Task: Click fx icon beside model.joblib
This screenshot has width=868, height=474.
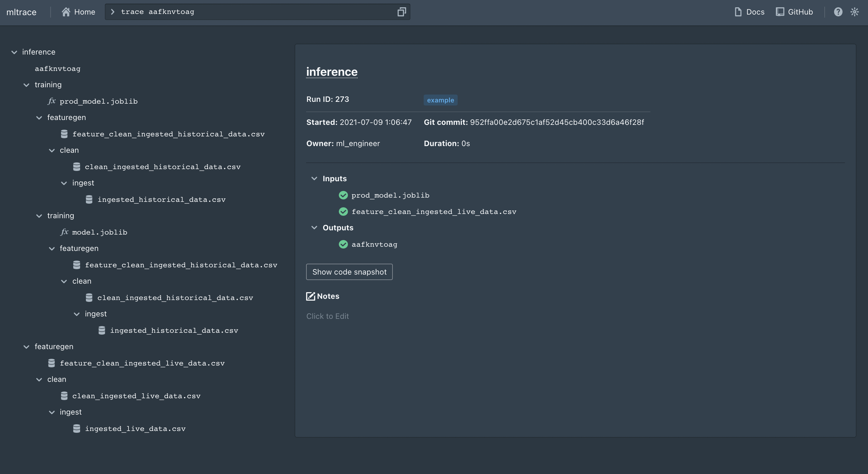Action: [x=64, y=232]
